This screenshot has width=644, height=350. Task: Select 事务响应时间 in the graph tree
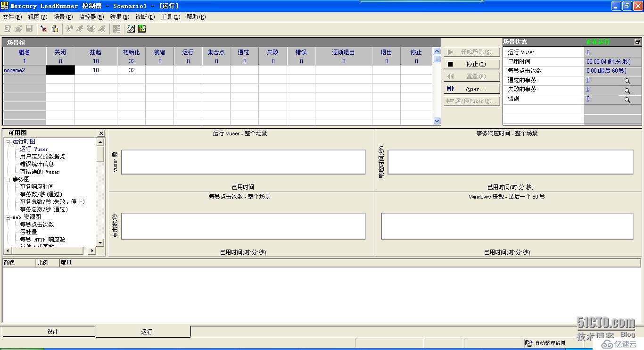37,187
